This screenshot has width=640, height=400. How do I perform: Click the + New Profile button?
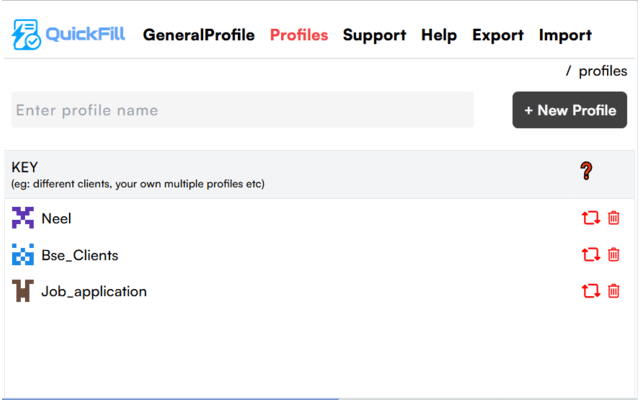[570, 110]
